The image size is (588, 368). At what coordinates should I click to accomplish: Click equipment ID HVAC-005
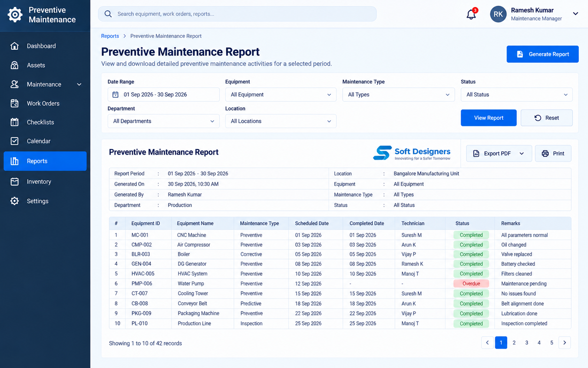click(143, 274)
